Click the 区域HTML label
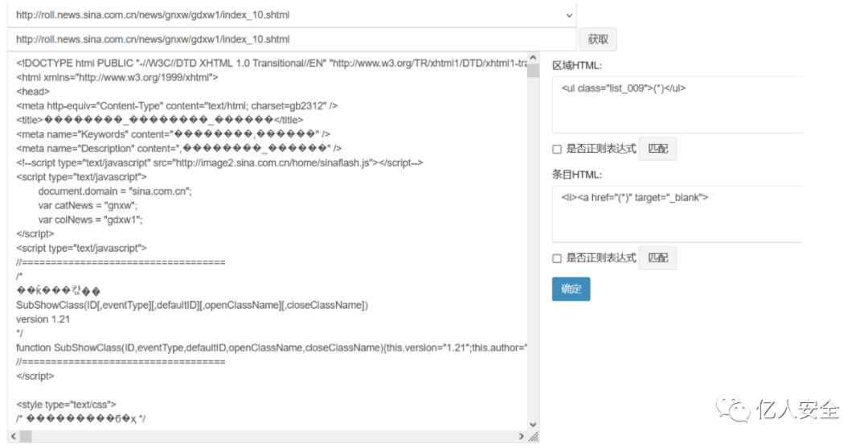The width and height of the screenshot is (868, 448). 577,65
